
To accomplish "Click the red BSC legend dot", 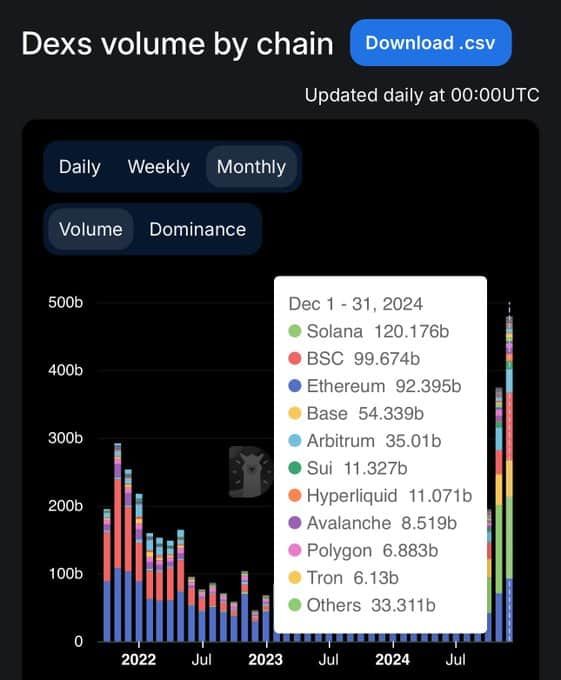I will pos(295,359).
